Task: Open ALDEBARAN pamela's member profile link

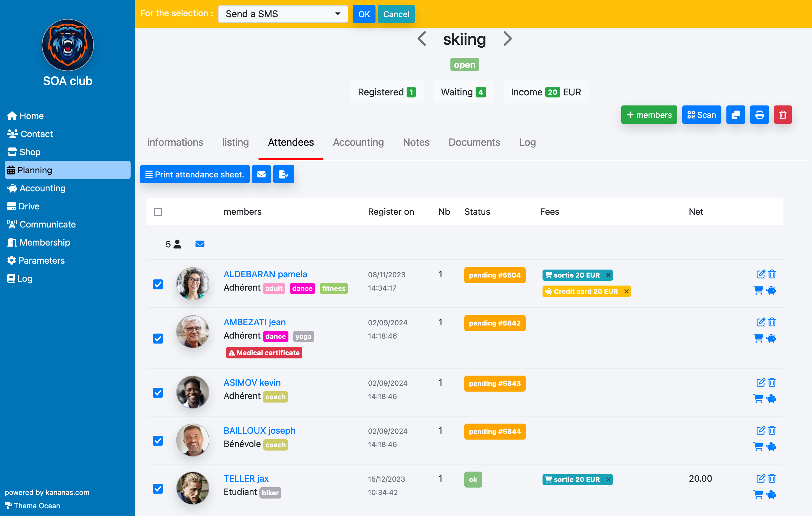Action: pyautogui.click(x=265, y=274)
